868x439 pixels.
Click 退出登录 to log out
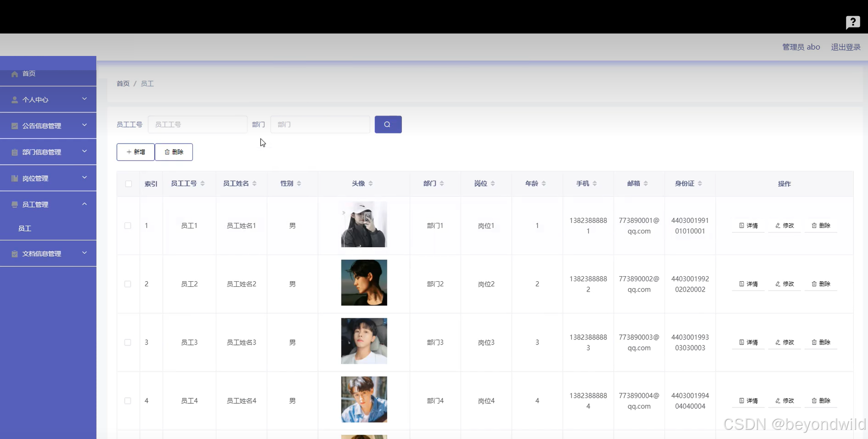tap(846, 47)
